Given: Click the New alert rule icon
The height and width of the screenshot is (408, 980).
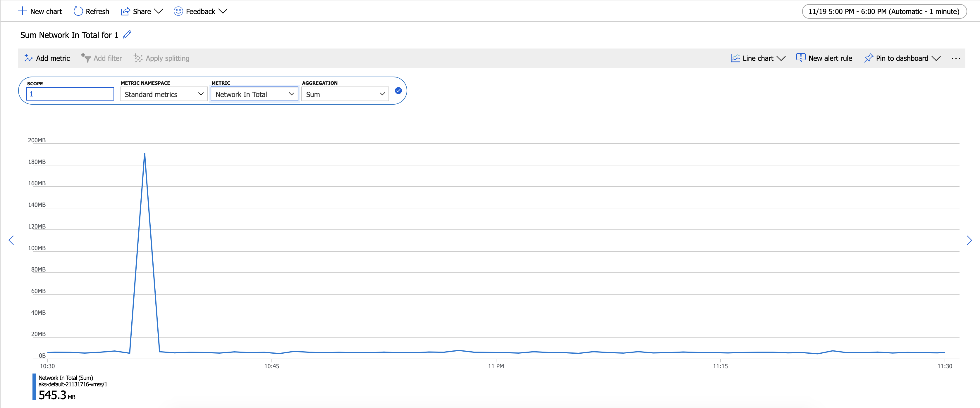Looking at the screenshot, I should 800,58.
